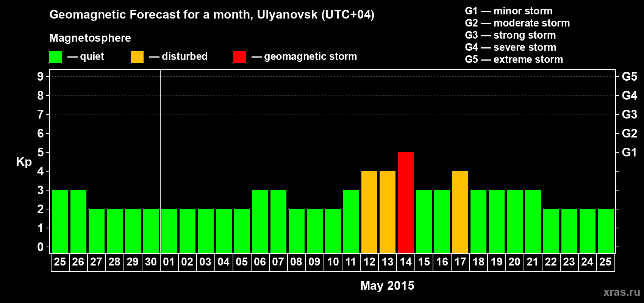The image size is (644, 303).
Task: Click the 'disturbed' legend label
Action: (184, 56)
